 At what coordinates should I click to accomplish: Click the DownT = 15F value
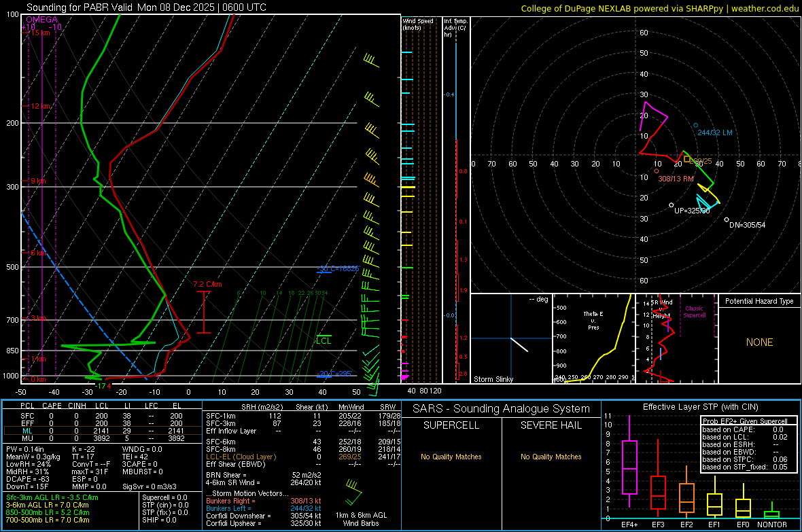point(27,486)
